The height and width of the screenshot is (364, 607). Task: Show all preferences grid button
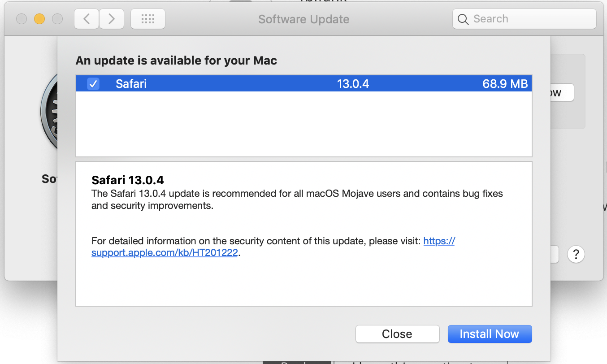(x=148, y=19)
